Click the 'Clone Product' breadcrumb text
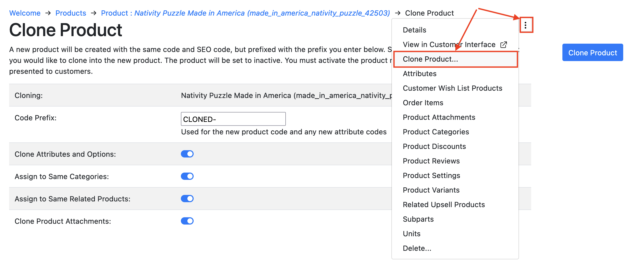Image resolution: width=644 pixels, height=263 pixels. [429, 13]
